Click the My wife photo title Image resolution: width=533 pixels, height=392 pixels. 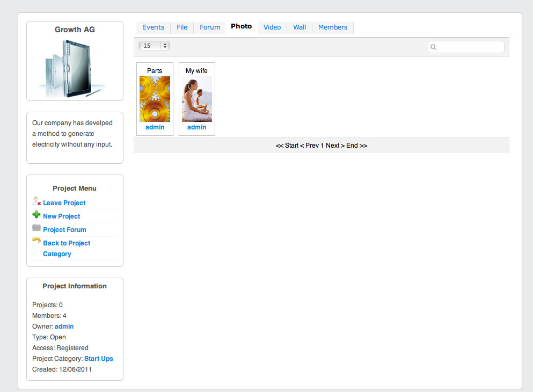(x=196, y=71)
